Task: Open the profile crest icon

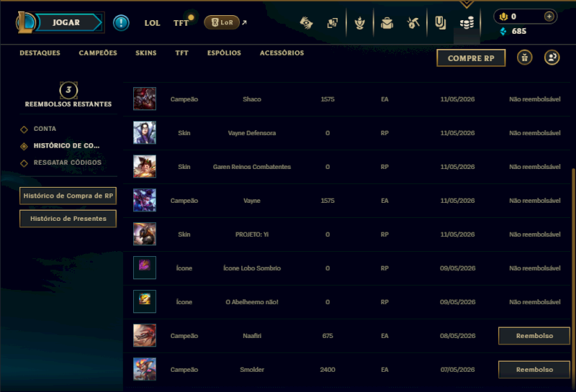Action: [359, 23]
